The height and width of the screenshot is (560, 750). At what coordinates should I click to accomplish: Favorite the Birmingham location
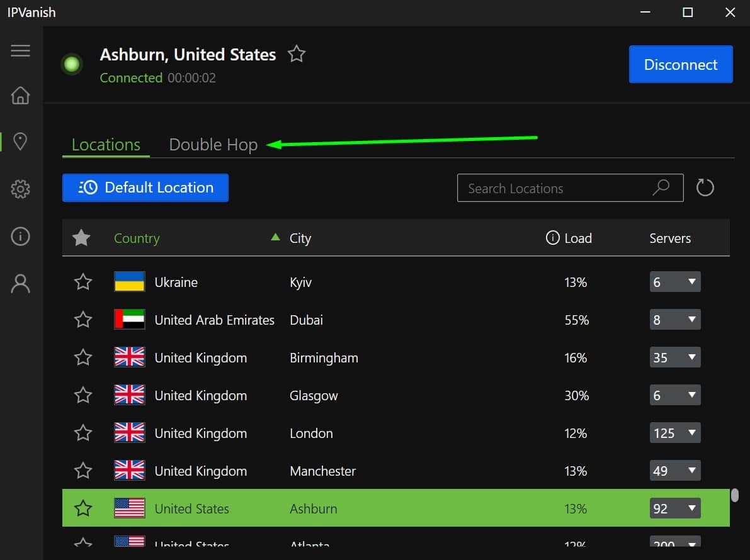click(83, 357)
